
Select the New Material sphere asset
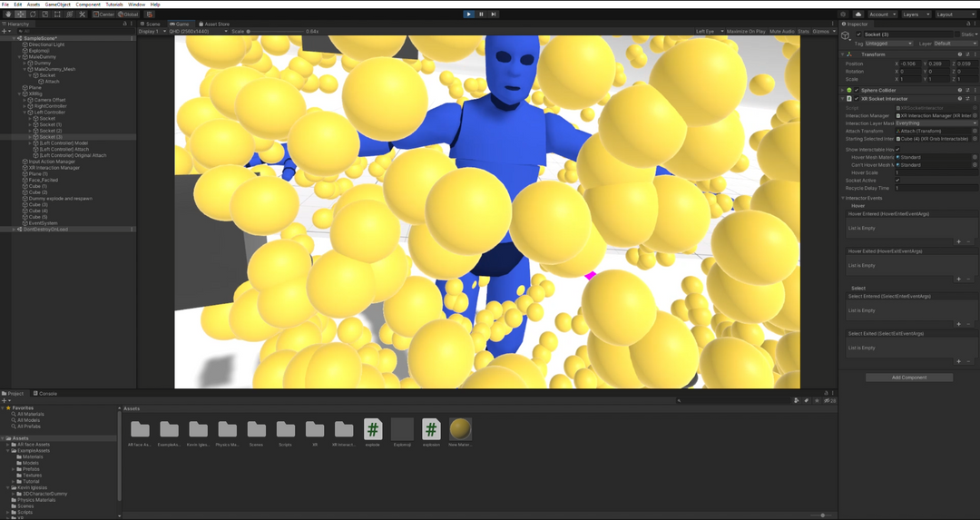point(460,429)
